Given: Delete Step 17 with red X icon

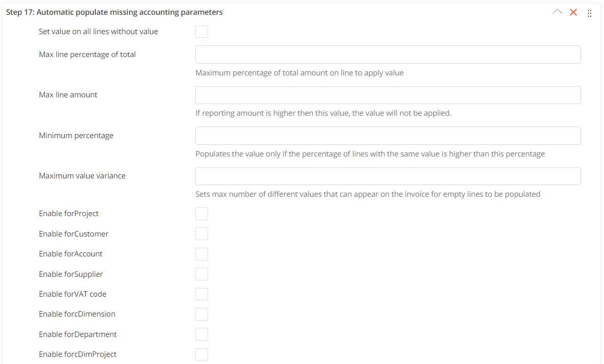Looking at the screenshot, I should coord(573,12).
